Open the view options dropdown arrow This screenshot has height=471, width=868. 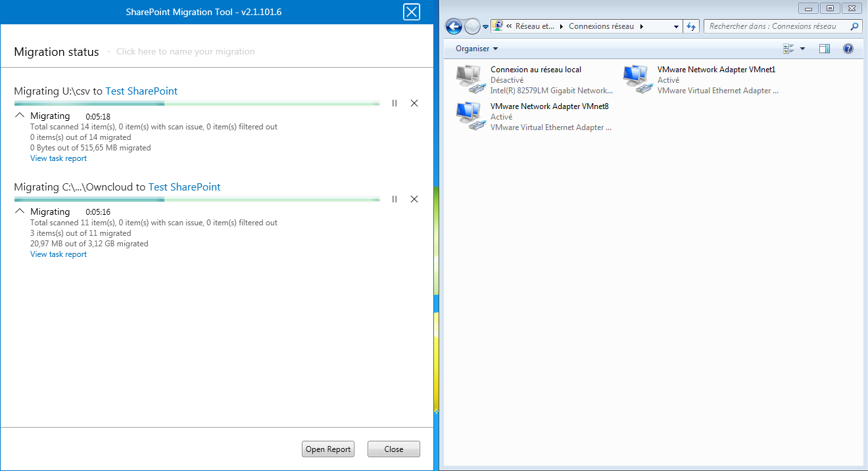802,49
